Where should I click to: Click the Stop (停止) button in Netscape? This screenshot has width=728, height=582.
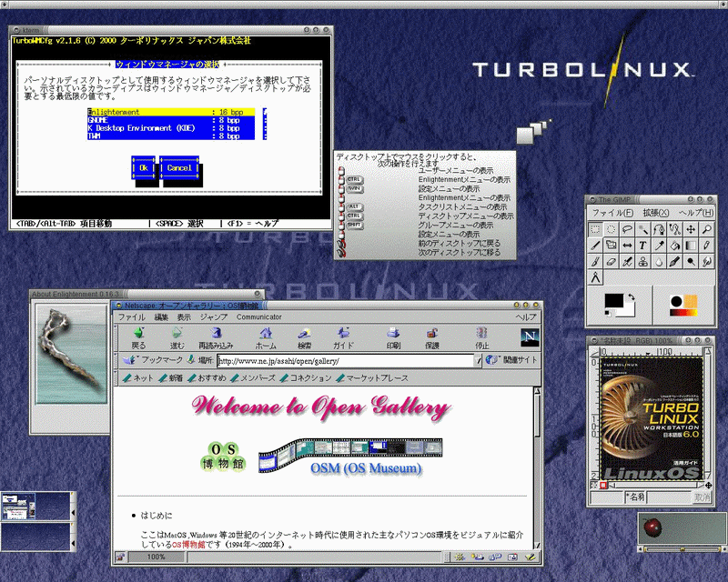(482, 338)
